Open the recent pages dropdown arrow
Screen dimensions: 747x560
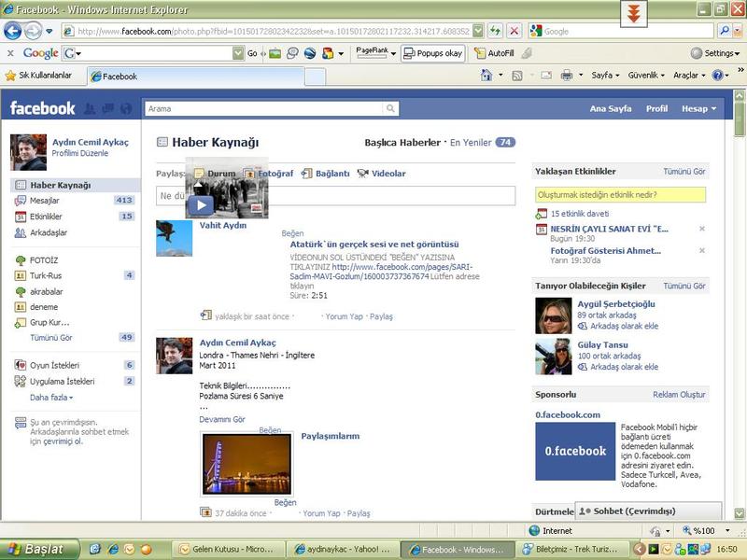pos(49,32)
